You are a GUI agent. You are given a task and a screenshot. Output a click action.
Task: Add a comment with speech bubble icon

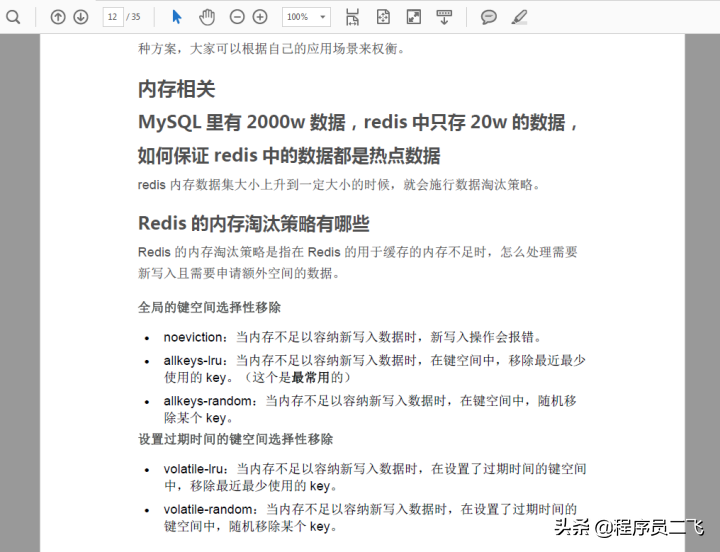pyautogui.click(x=489, y=17)
